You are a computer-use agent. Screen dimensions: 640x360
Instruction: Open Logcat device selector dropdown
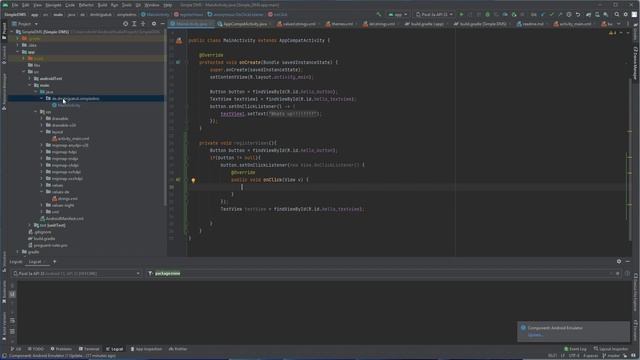tap(76, 273)
